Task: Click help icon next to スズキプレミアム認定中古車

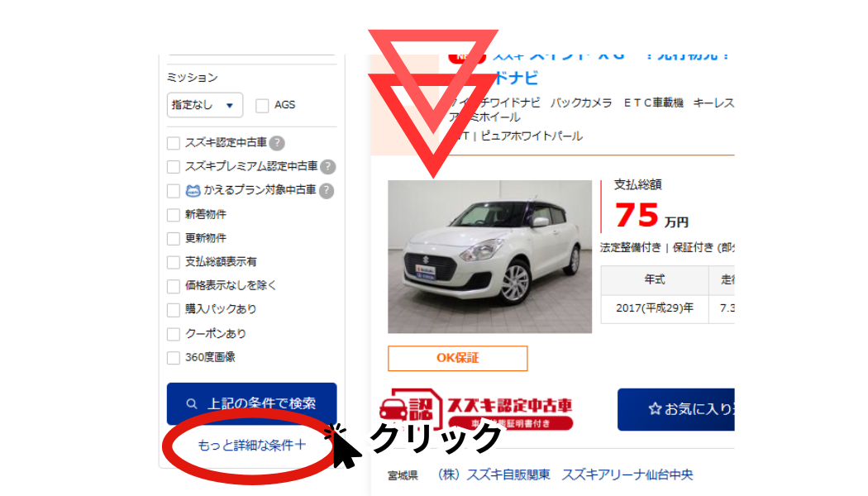Action: [327, 167]
